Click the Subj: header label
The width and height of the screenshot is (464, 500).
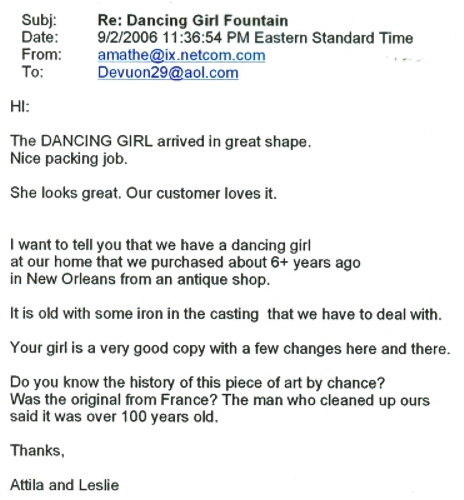[x=39, y=20]
